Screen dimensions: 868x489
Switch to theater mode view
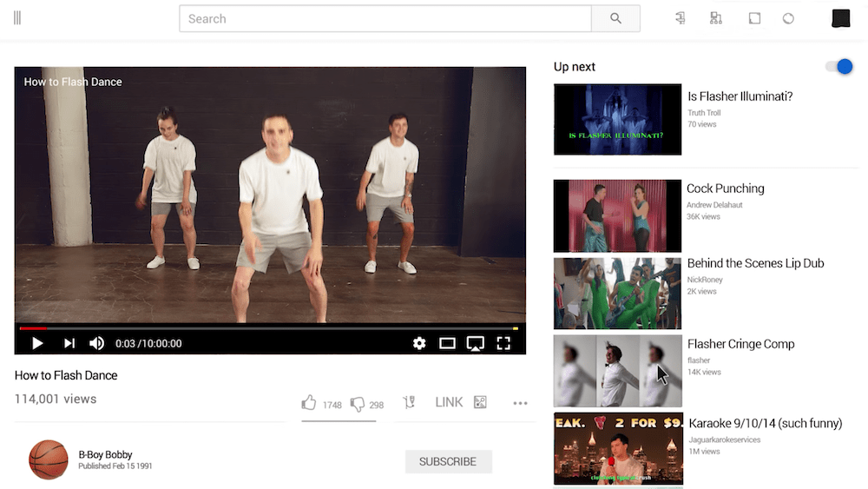(x=447, y=343)
